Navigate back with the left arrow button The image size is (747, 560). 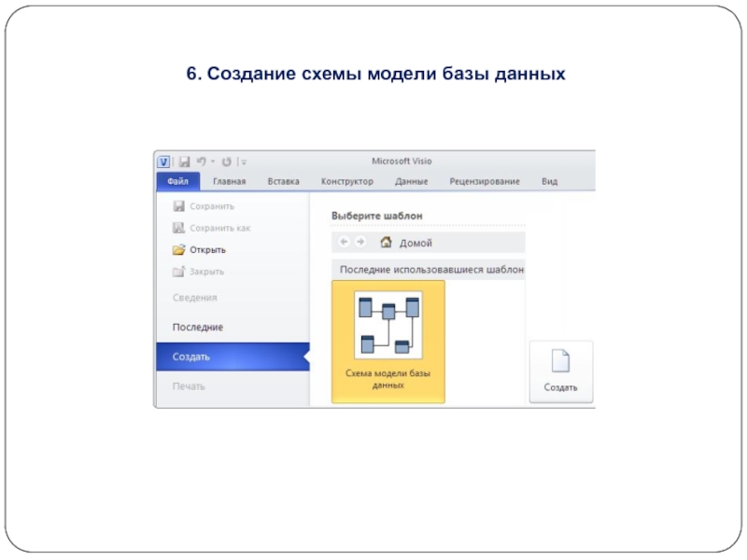point(344,243)
